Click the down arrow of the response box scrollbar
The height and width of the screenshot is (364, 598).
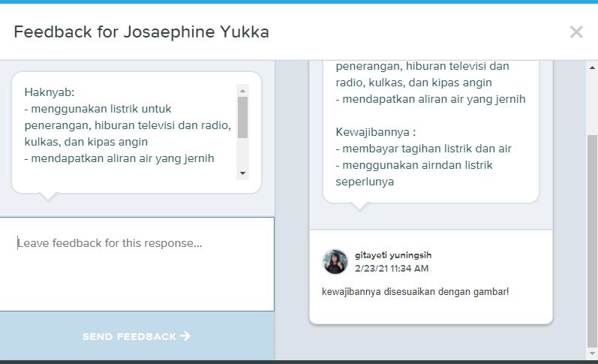pos(242,173)
